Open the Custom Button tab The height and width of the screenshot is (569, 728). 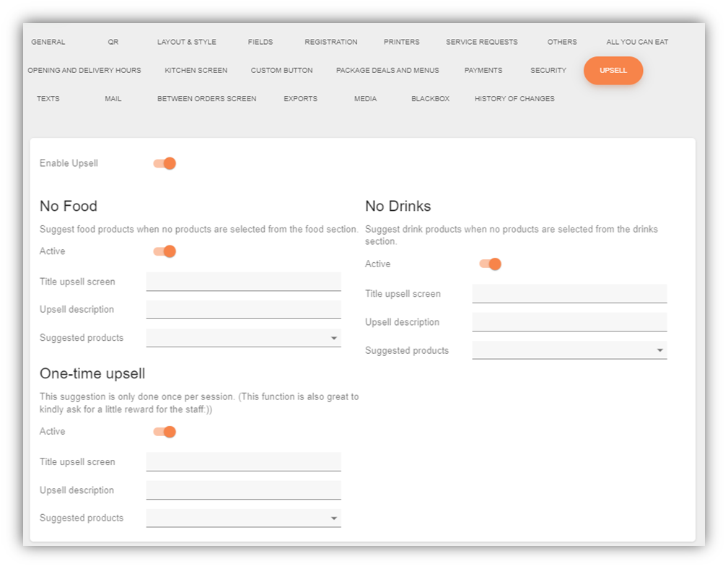282,70
